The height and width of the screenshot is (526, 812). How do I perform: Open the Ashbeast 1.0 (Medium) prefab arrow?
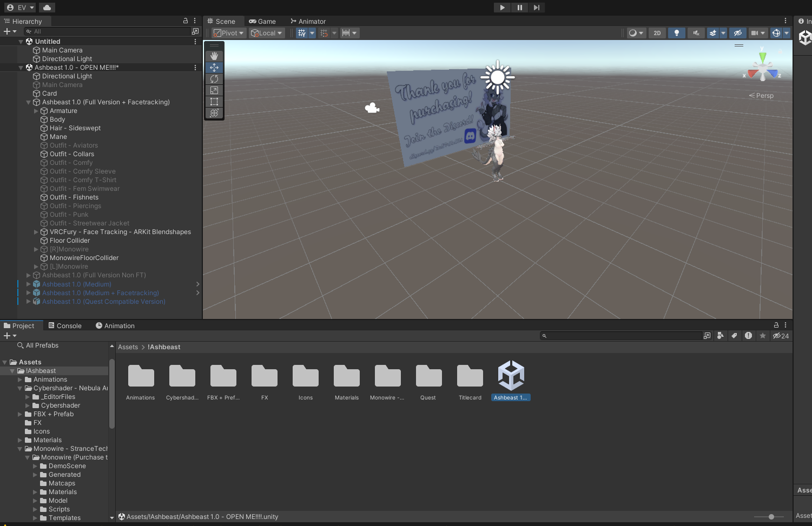click(197, 284)
